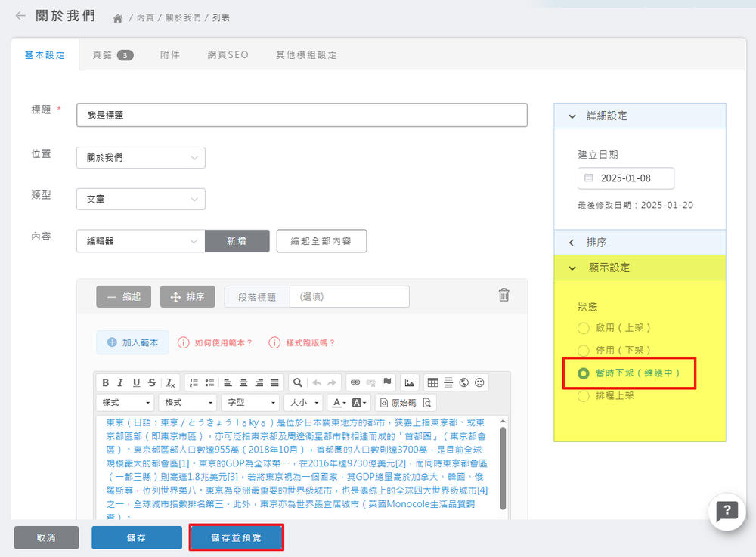Click the anchor flag icon in editor
Viewport: 756px width, 557px height.
[x=387, y=382]
